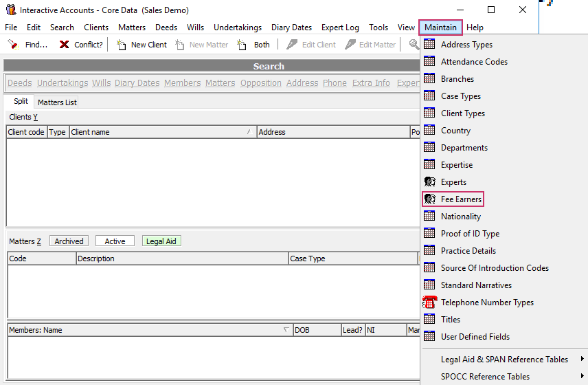Click the Client Types table icon
The image size is (588, 385).
pyautogui.click(x=429, y=113)
